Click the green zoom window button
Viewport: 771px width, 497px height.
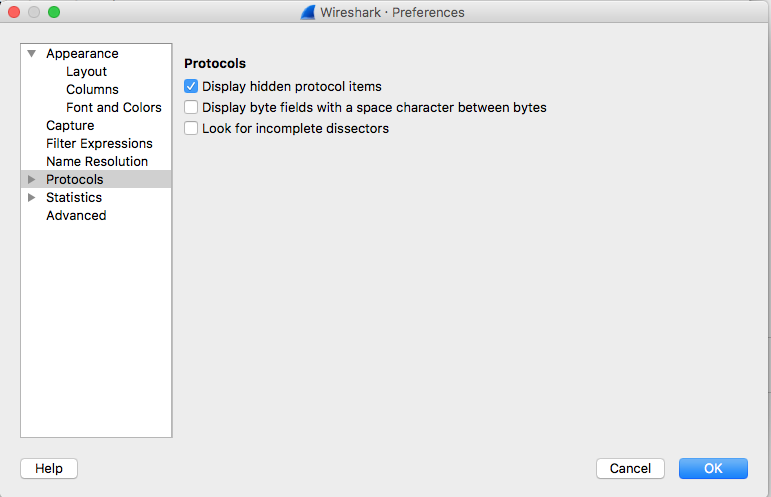54,12
